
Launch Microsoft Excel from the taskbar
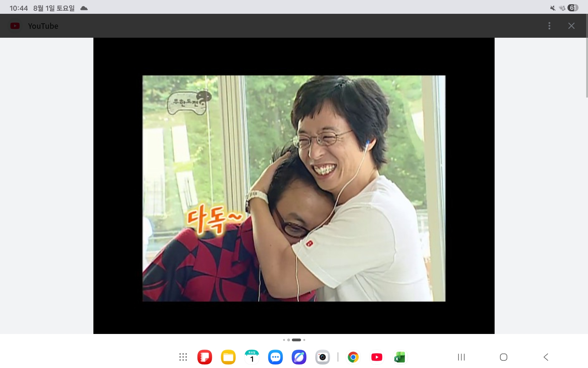400,357
